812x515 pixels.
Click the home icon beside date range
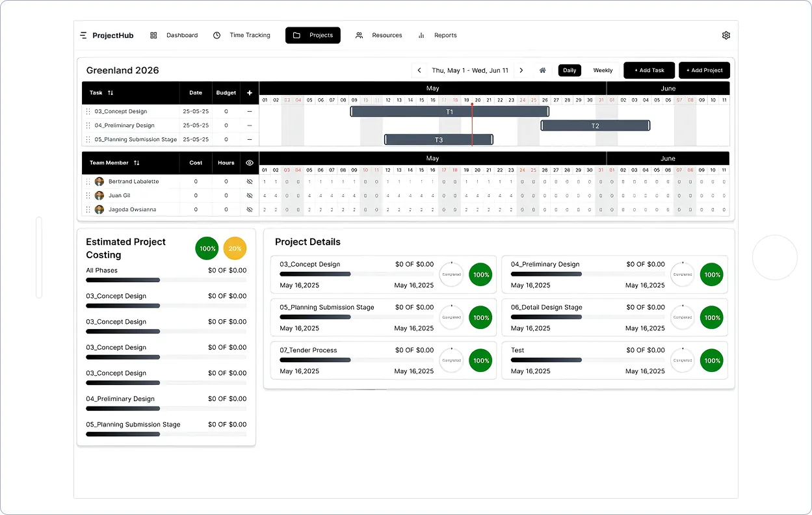(x=543, y=70)
